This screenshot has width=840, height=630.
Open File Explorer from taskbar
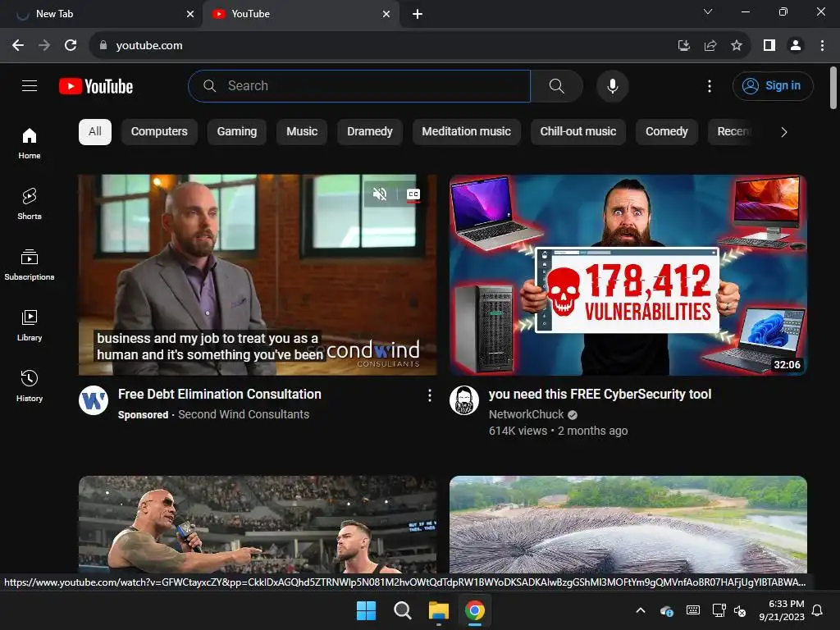tap(438, 610)
